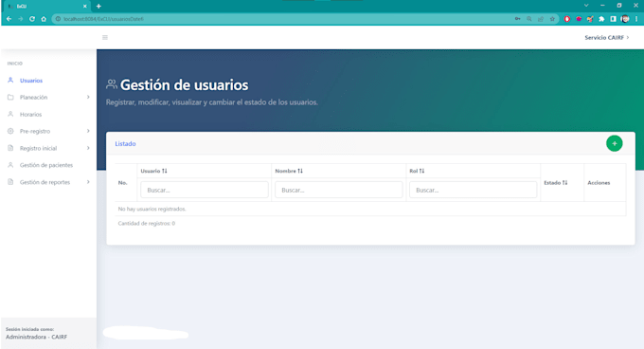Click the Planeación folder icon
This screenshot has width=644, height=349.
10,98
